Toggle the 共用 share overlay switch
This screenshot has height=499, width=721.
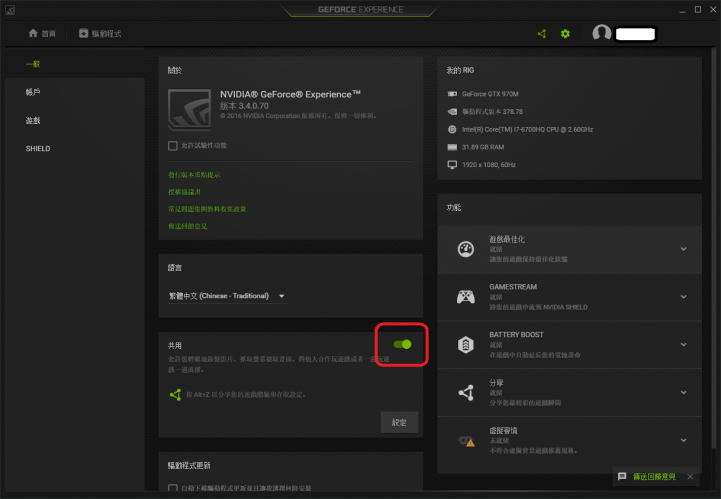[402, 344]
